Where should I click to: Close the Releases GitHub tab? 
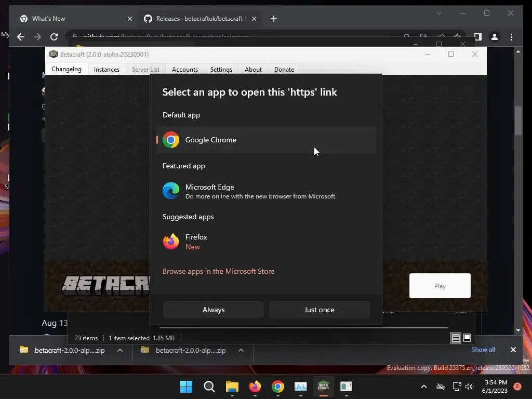click(x=254, y=19)
